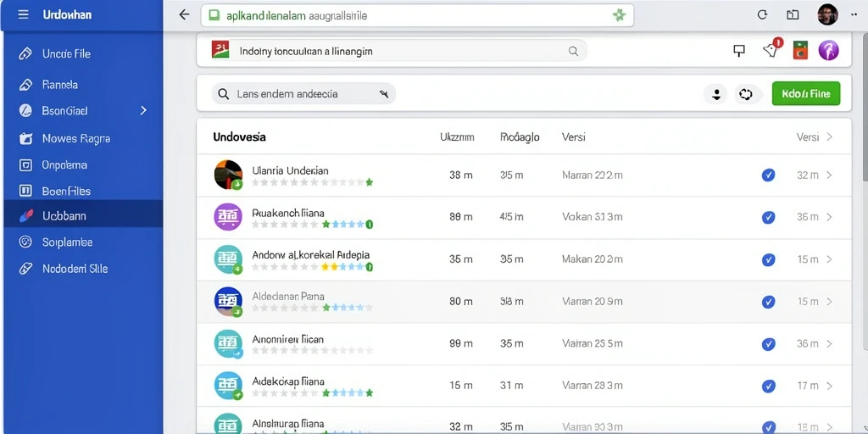Click the chevron next to the Versi header

[829, 136]
